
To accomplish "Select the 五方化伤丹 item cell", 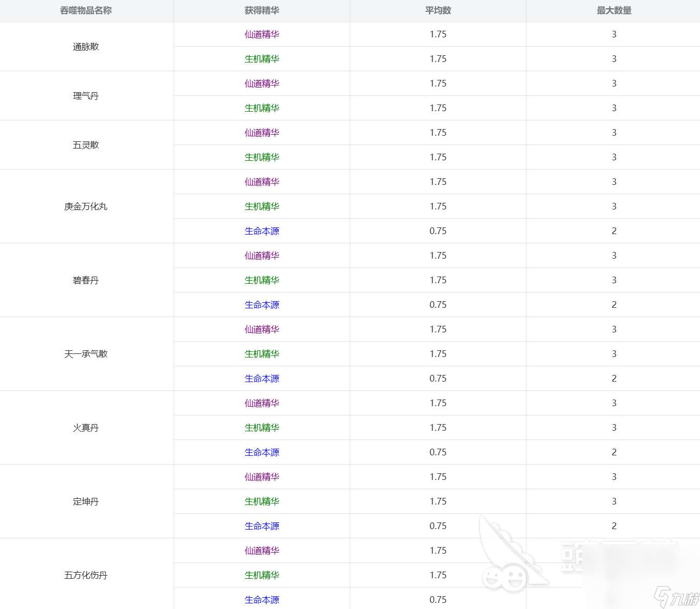I will (86, 575).
